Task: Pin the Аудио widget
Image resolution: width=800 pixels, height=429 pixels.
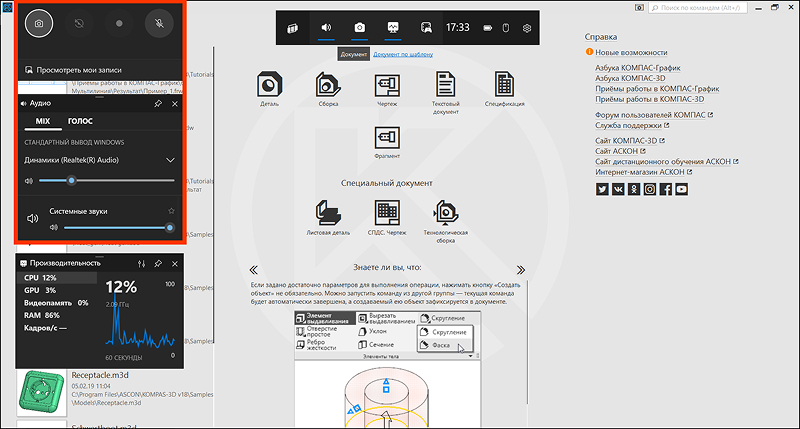Action: 158,104
